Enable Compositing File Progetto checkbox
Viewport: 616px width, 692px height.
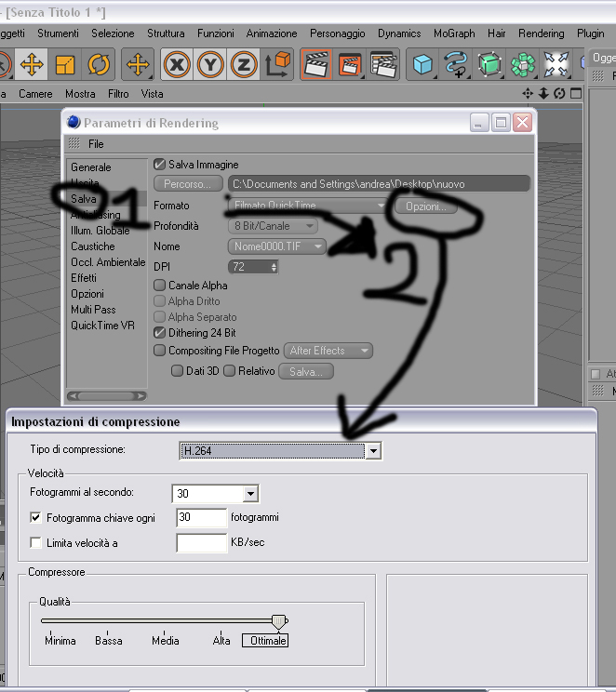click(159, 351)
